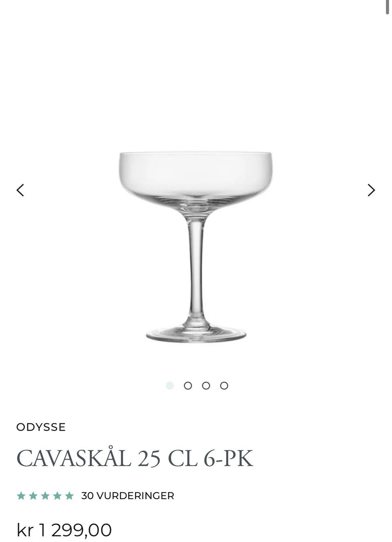This screenshot has width=392, height=542.
Task: Tap the round foot of the glass
Action: point(196,333)
